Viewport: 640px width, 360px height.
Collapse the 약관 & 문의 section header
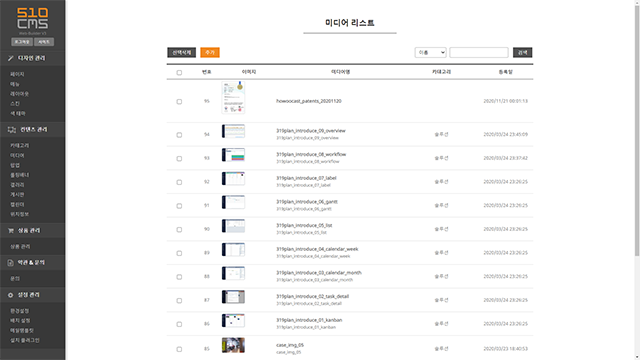tap(32, 263)
